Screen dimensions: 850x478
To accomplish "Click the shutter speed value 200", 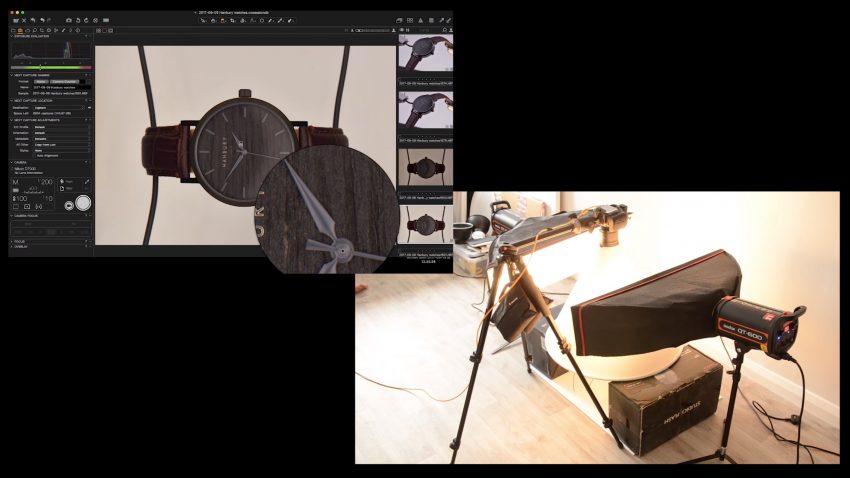I will 47,182.
